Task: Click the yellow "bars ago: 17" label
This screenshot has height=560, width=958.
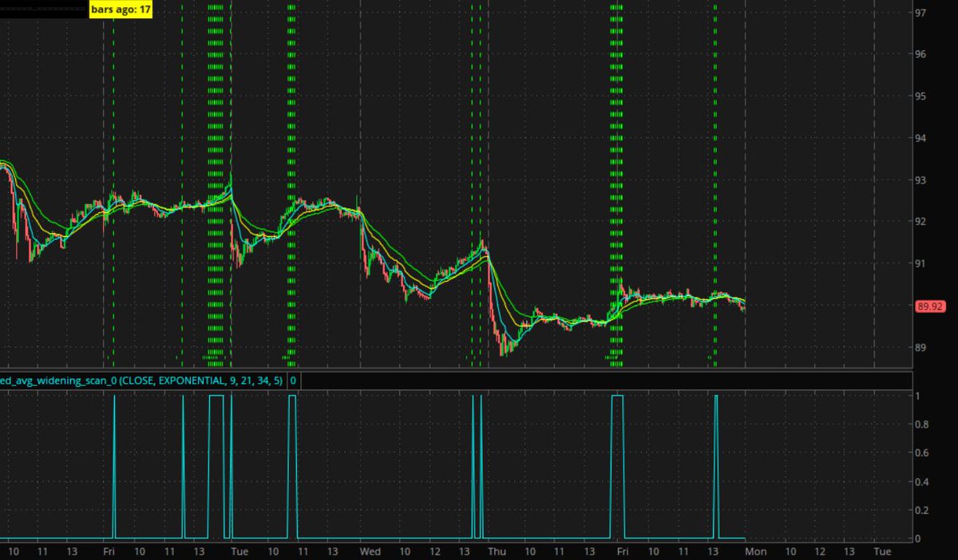Action: [119, 10]
